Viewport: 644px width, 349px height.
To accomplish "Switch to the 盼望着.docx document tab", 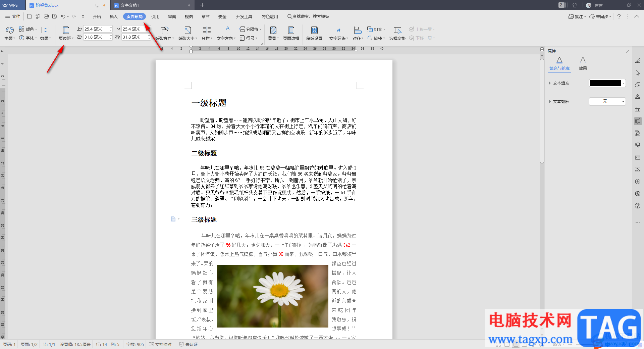I will point(67,5).
